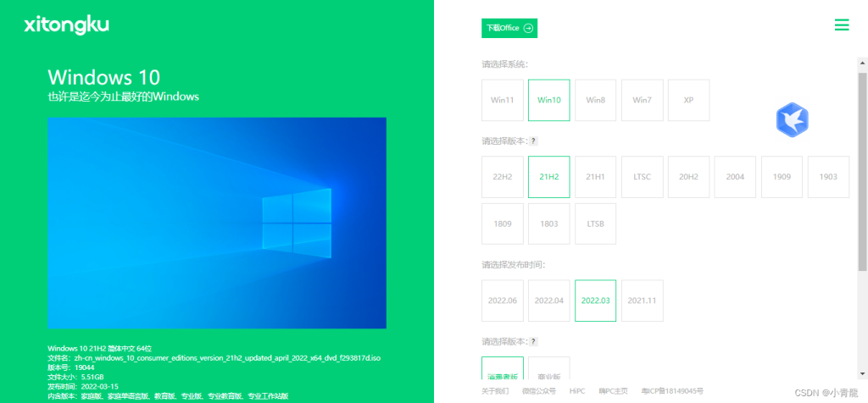Click the Windows 10 wallpaper preview image
The height and width of the screenshot is (403, 868).
click(217, 223)
